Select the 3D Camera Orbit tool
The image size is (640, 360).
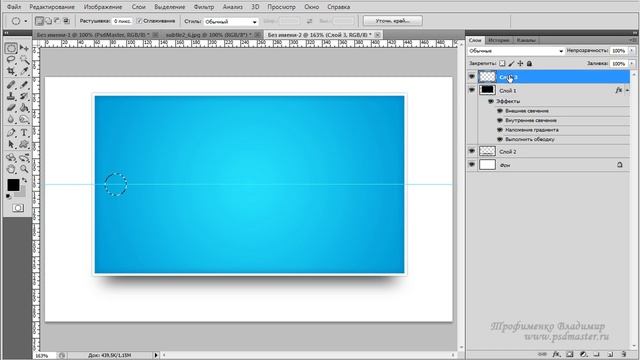point(24,158)
